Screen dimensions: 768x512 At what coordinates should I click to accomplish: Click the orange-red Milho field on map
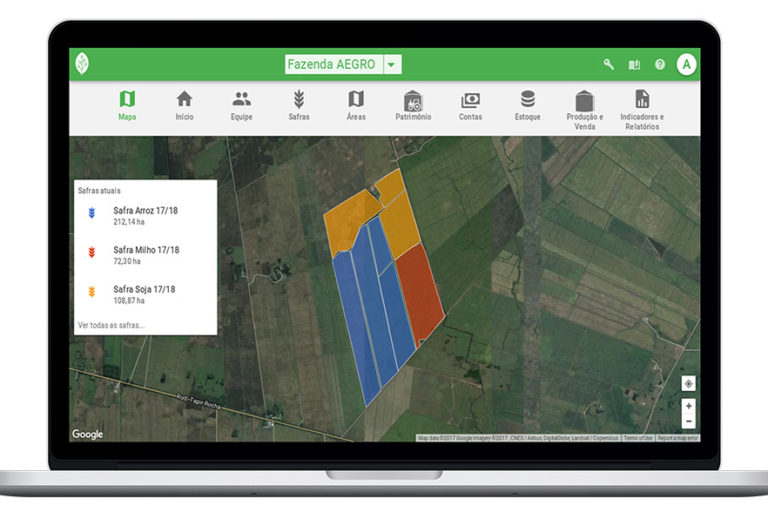(419, 291)
